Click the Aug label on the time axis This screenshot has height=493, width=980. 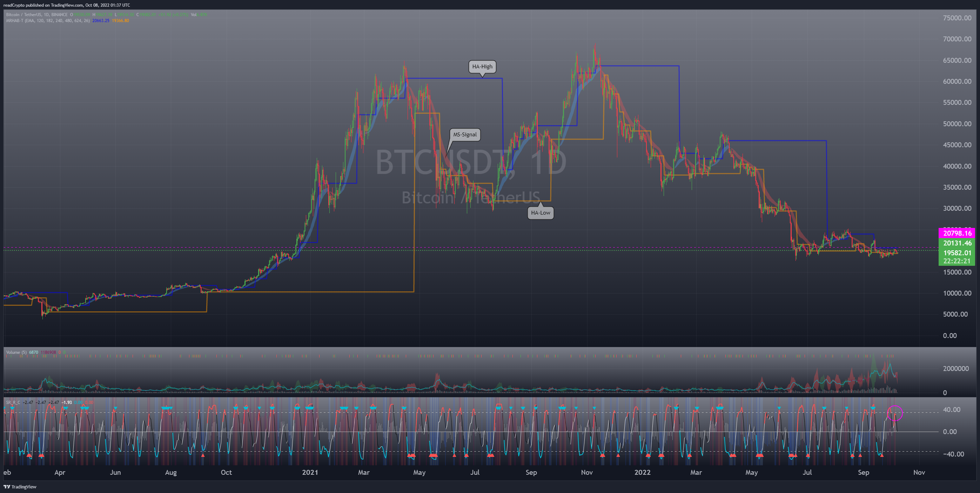click(x=171, y=472)
